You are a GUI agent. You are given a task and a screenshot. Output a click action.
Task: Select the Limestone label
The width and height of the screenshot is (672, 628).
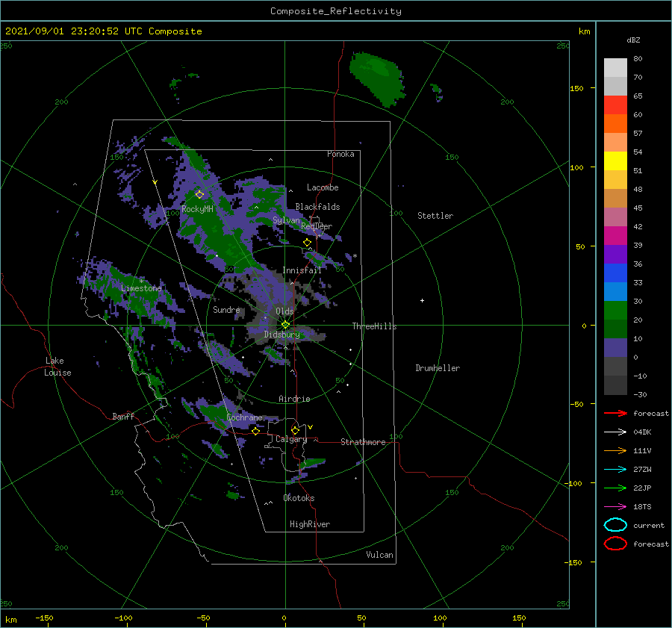pos(141,288)
